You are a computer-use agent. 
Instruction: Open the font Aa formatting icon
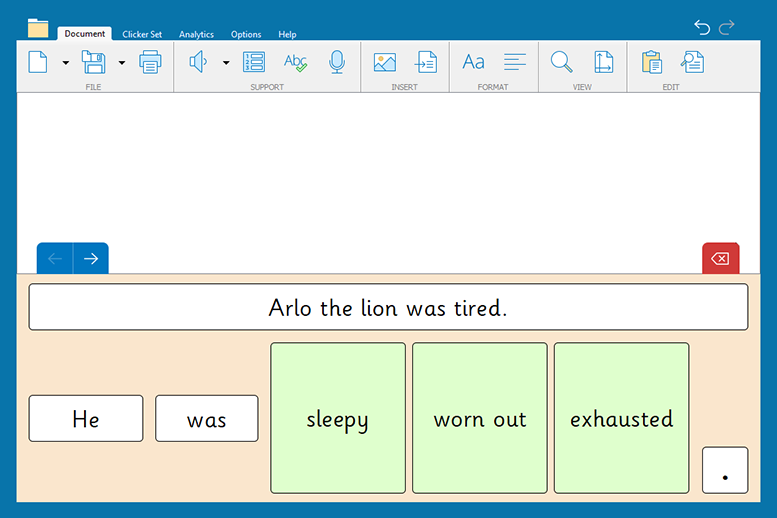473,62
